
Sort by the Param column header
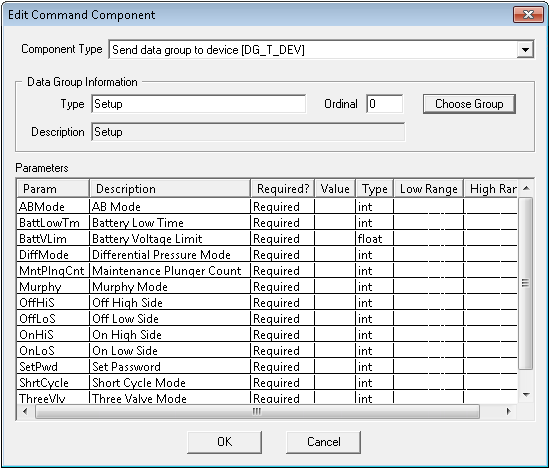tap(53, 189)
